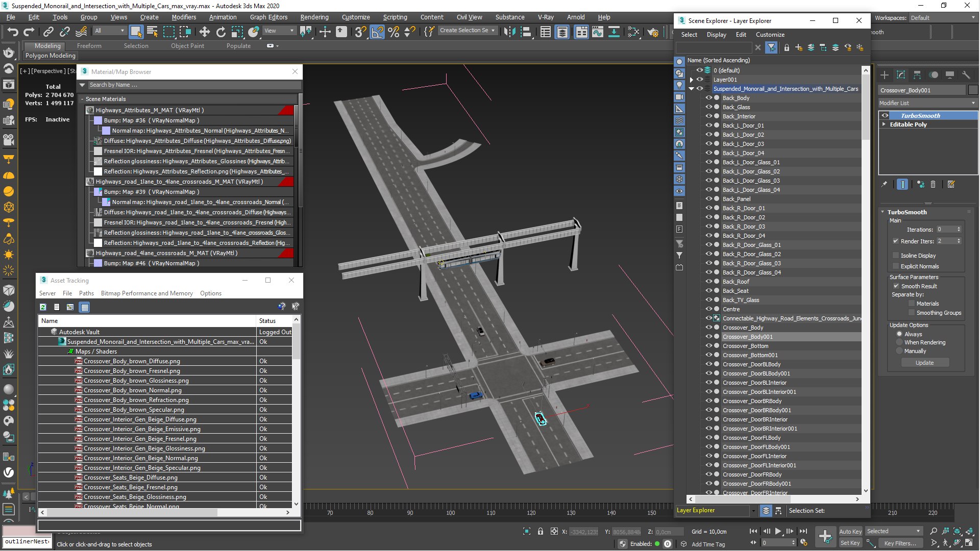
Task: Click Create New Layer icon in Layer Explorer
Action: point(799,47)
